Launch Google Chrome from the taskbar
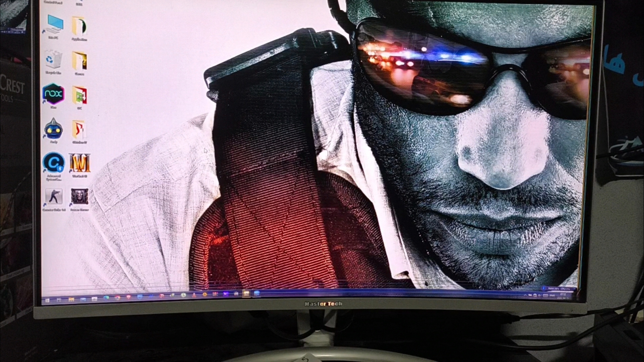Viewport: 644px width, 362px height. 118,298
